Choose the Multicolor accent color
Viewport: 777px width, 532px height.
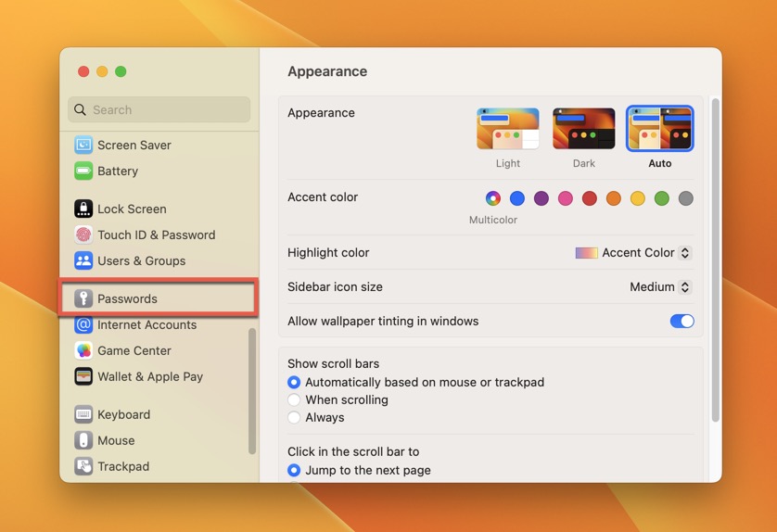(x=493, y=198)
